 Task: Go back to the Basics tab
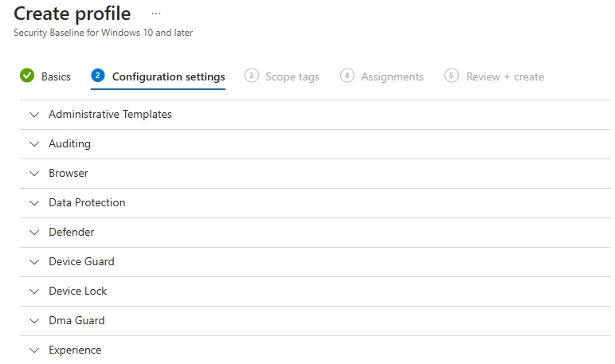point(56,77)
